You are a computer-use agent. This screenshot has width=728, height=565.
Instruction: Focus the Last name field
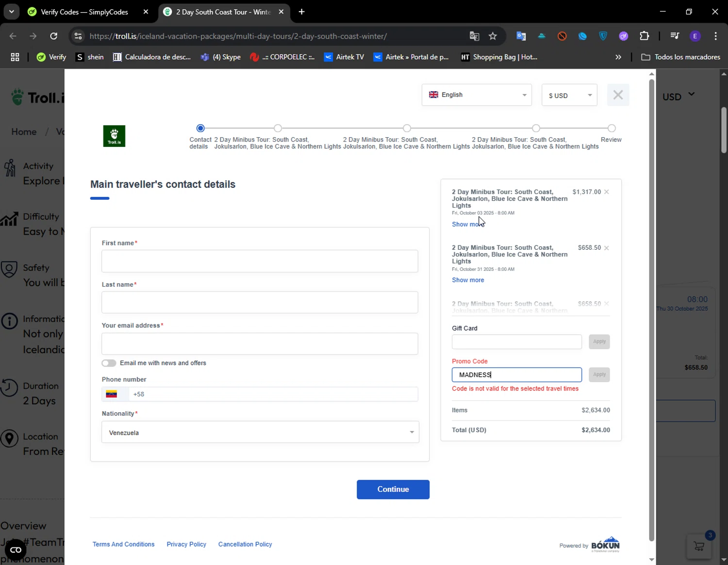pos(260,302)
